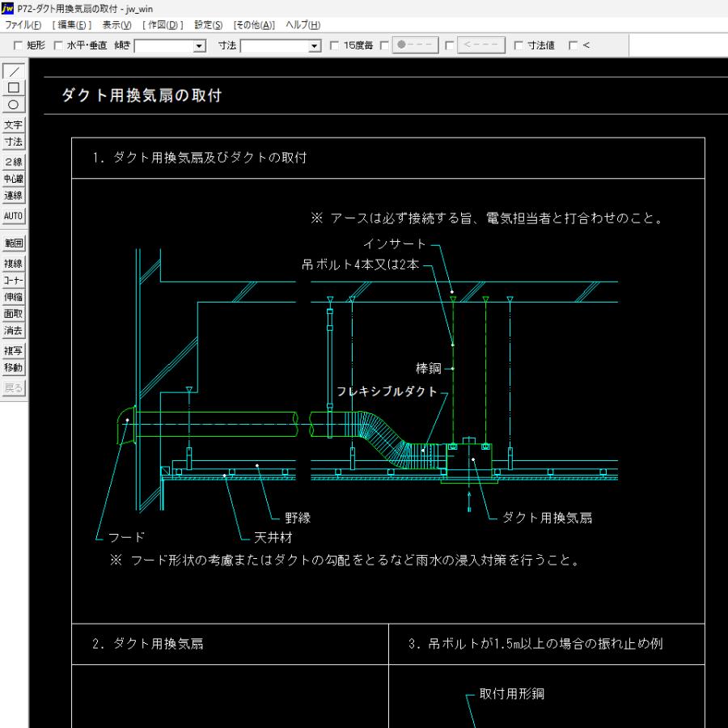Select the 伸縮 stretch tool
The height and width of the screenshot is (728, 728).
[x=14, y=297]
